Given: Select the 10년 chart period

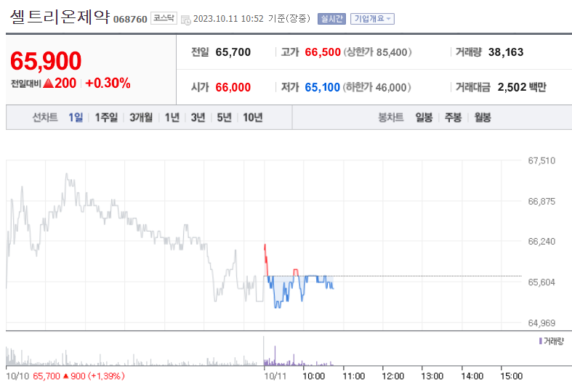Looking at the screenshot, I should [x=253, y=118].
